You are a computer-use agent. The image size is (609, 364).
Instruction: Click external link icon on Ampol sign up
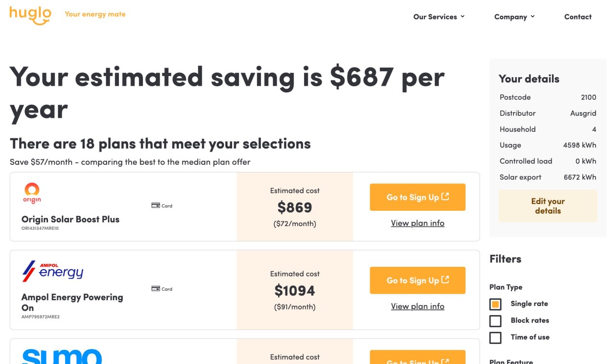[x=445, y=280]
